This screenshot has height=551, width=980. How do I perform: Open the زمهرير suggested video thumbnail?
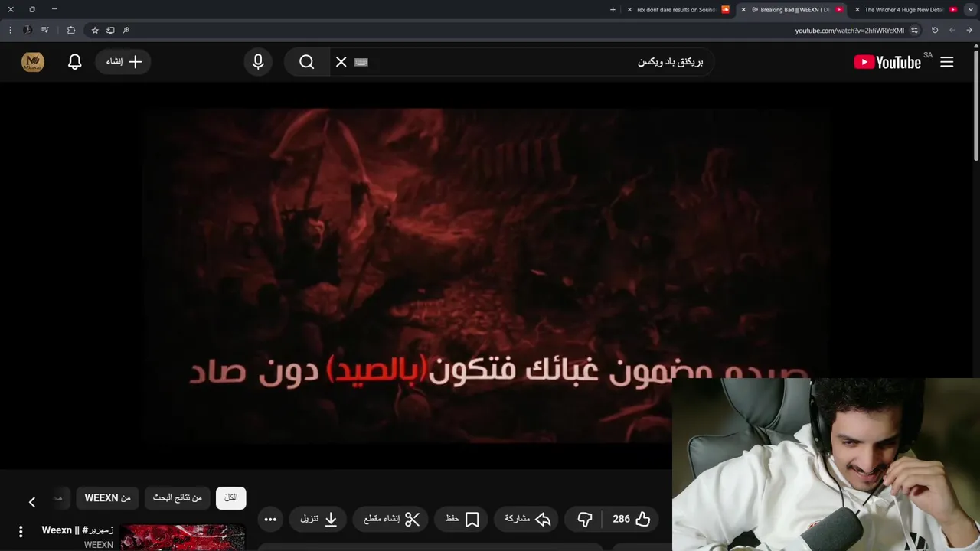click(x=183, y=537)
